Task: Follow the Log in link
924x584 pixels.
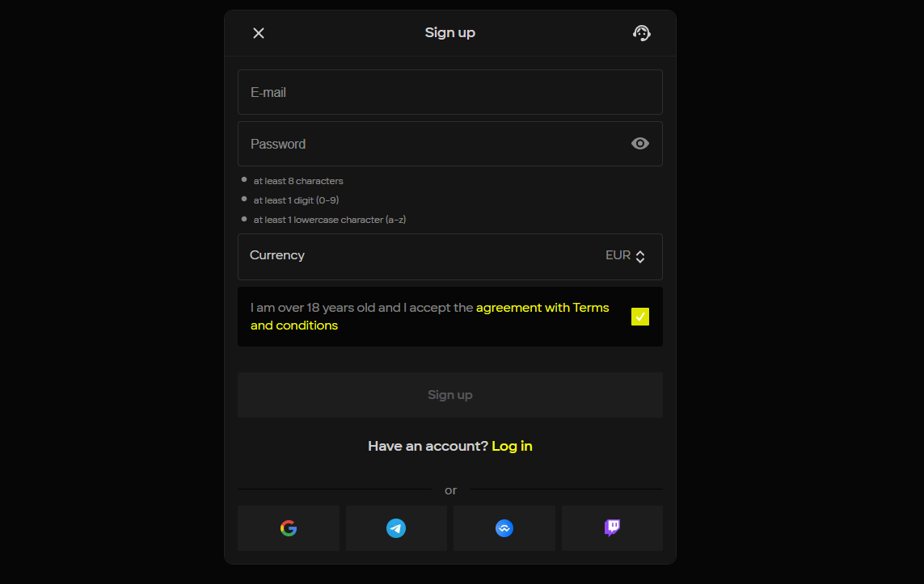Action: tap(512, 446)
